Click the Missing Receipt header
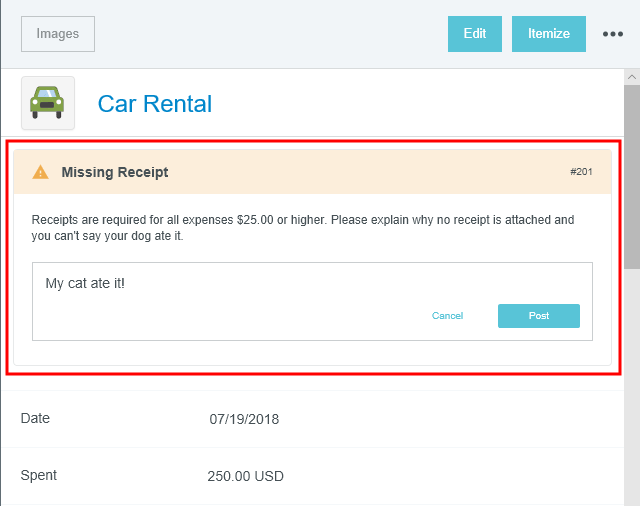The image size is (640, 506). point(115,172)
